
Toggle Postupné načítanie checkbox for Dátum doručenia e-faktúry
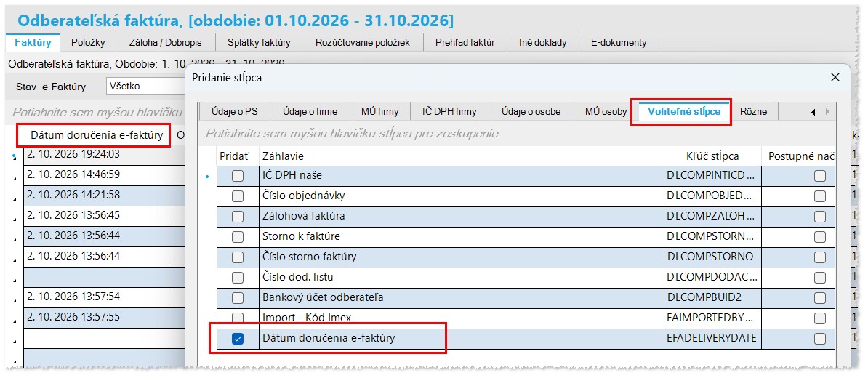click(x=820, y=339)
